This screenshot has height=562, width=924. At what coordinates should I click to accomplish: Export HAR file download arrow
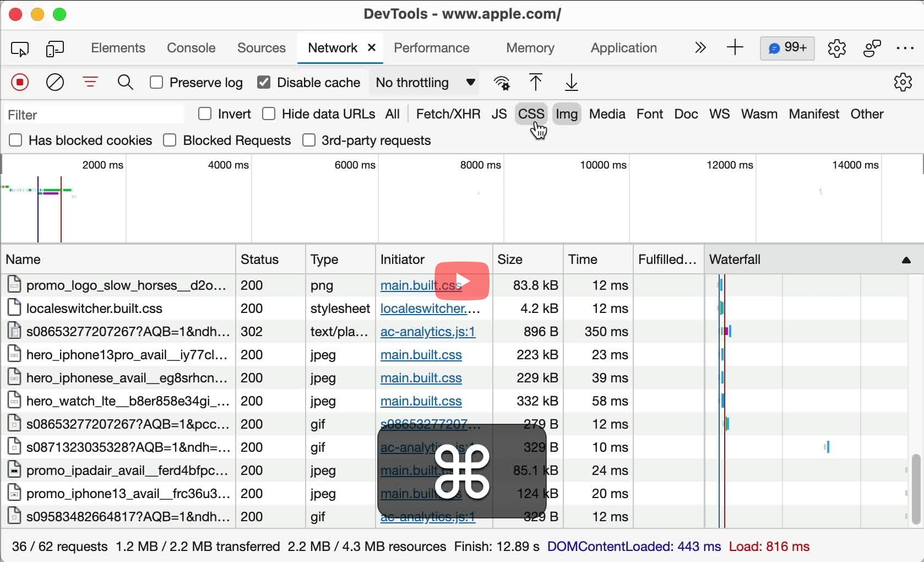point(572,83)
